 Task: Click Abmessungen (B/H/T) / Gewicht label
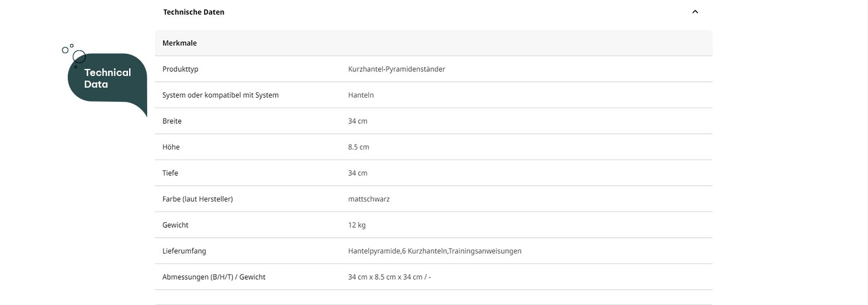click(x=213, y=277)
